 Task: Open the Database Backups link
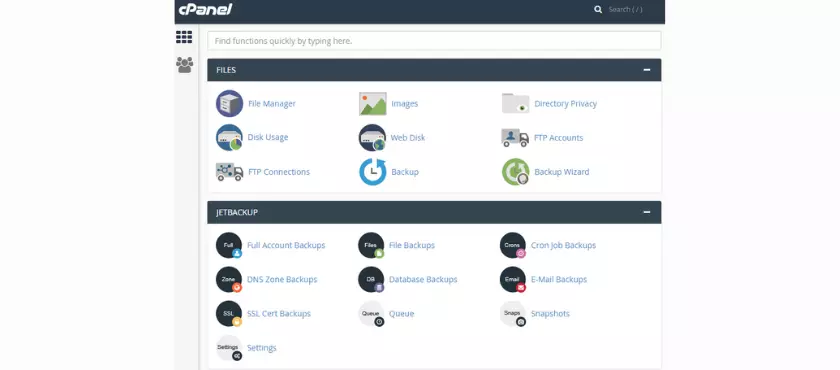(x=423, y=280)
